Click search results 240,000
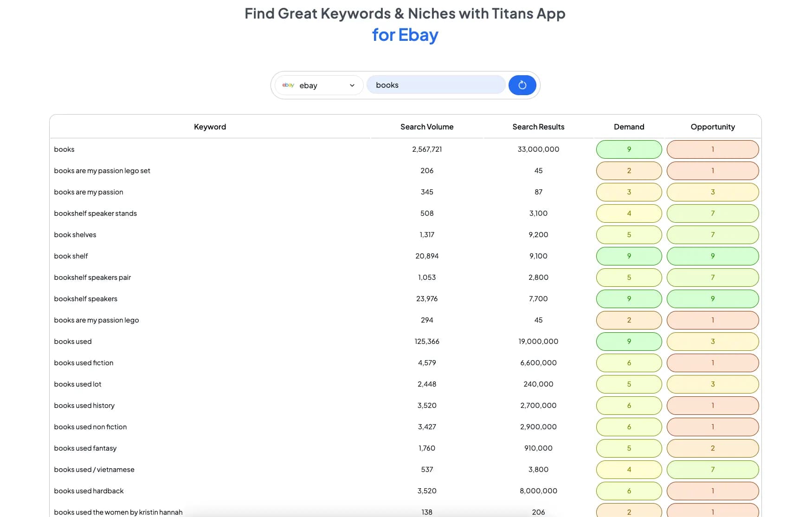This screenshot has width=812, height=517. (x=538, y=384)
